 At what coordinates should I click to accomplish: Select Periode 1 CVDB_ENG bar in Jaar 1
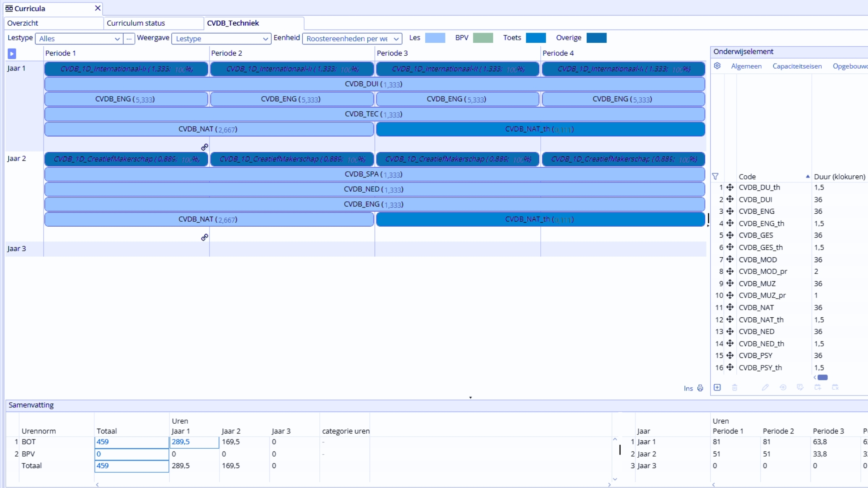point(126,99)
